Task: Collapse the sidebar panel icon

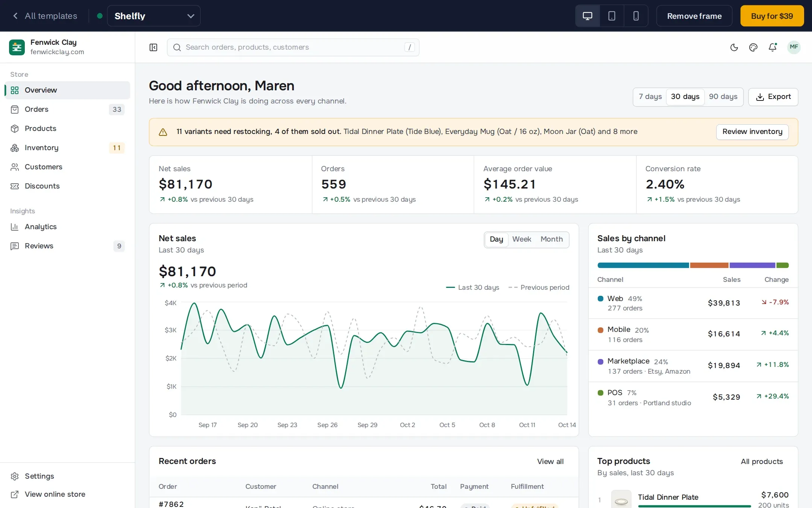Action: click(153, 47)
